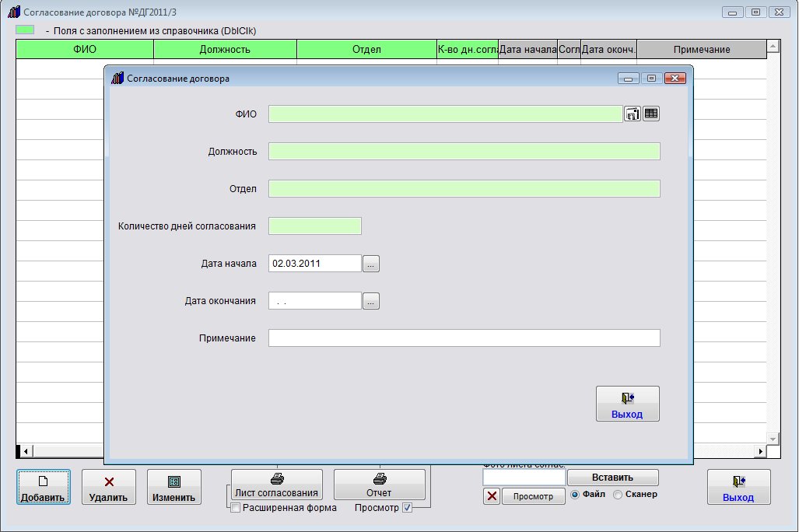Open employee directory icon next to ФИО field
This screenshot has width=799, height=532.
[x=633, y=114]
